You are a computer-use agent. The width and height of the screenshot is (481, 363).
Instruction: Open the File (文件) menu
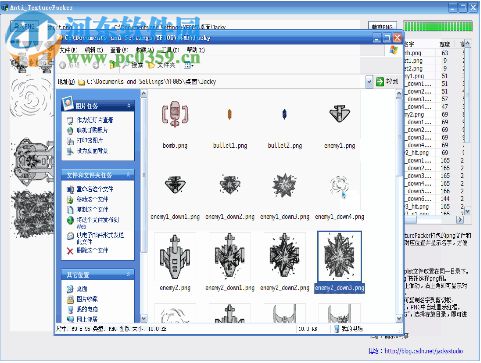click(x=68, y=50)
